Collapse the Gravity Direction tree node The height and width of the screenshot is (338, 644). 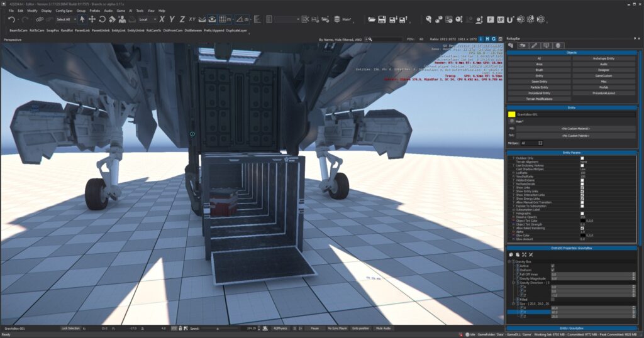513,283
